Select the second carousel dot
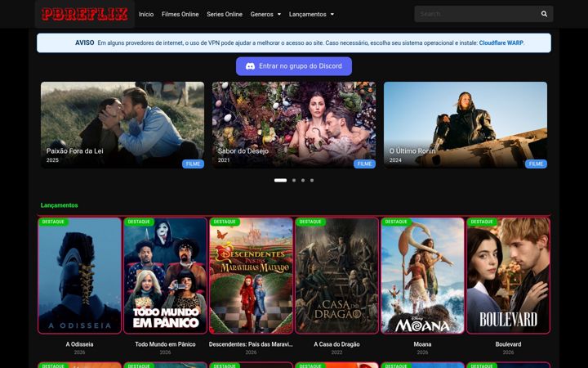This screenshot has height=368, width=588. click(x=294, y=180)
